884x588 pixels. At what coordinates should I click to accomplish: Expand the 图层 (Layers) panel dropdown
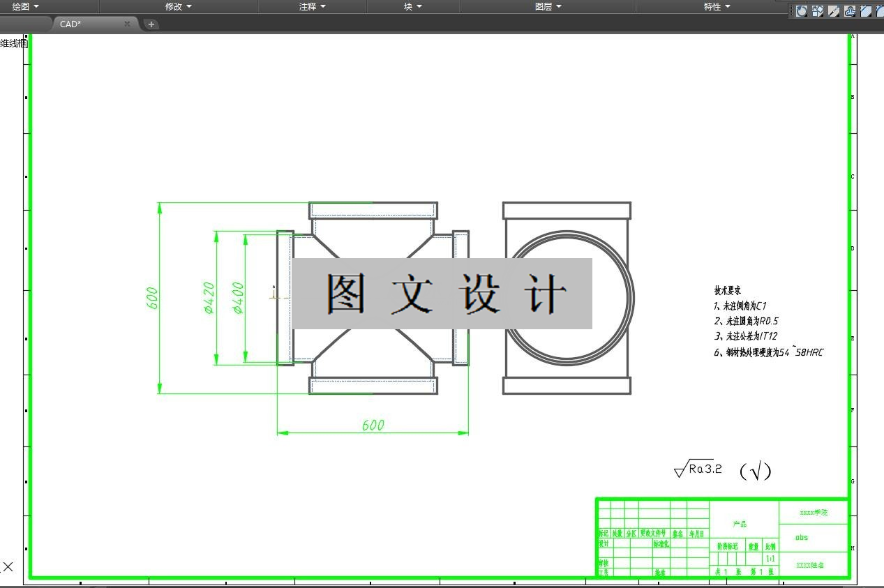[x=548, y=6]
